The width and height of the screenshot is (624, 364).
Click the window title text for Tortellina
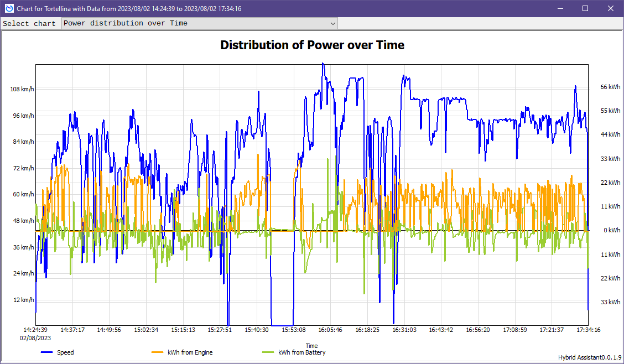129,8
